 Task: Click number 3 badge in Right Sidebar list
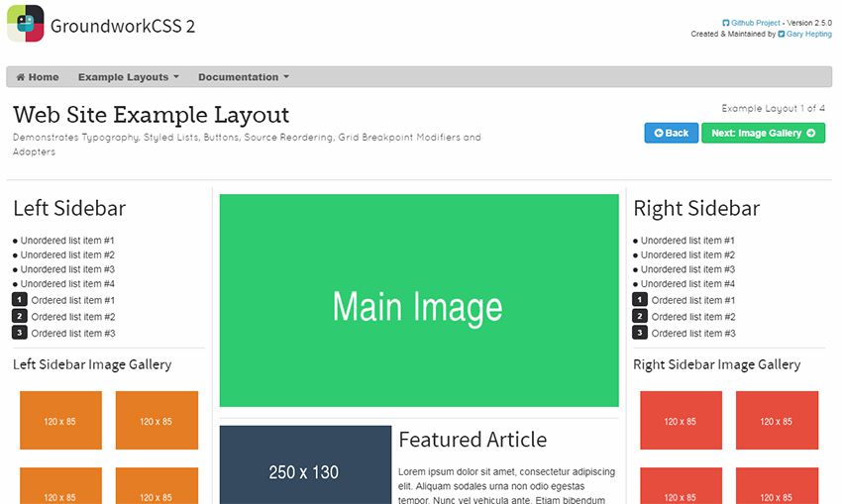pyautogui.click(x=640, y=333)
